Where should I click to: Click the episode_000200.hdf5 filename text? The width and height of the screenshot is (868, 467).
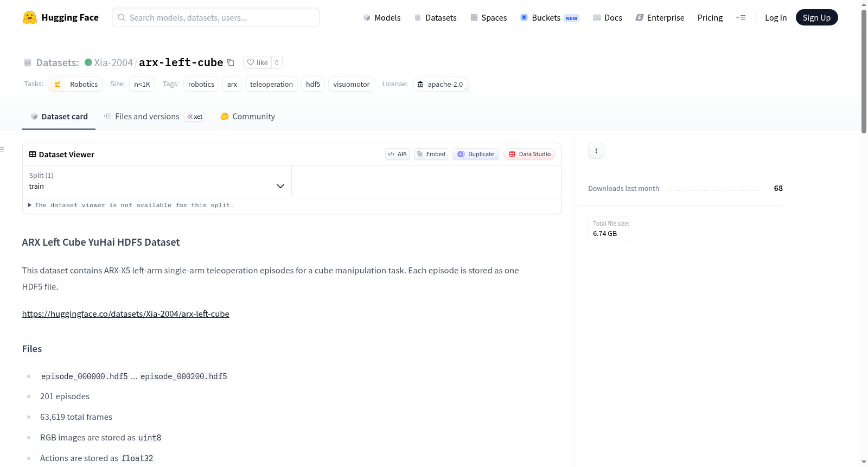pyautogui.click(x=184, y=376)
